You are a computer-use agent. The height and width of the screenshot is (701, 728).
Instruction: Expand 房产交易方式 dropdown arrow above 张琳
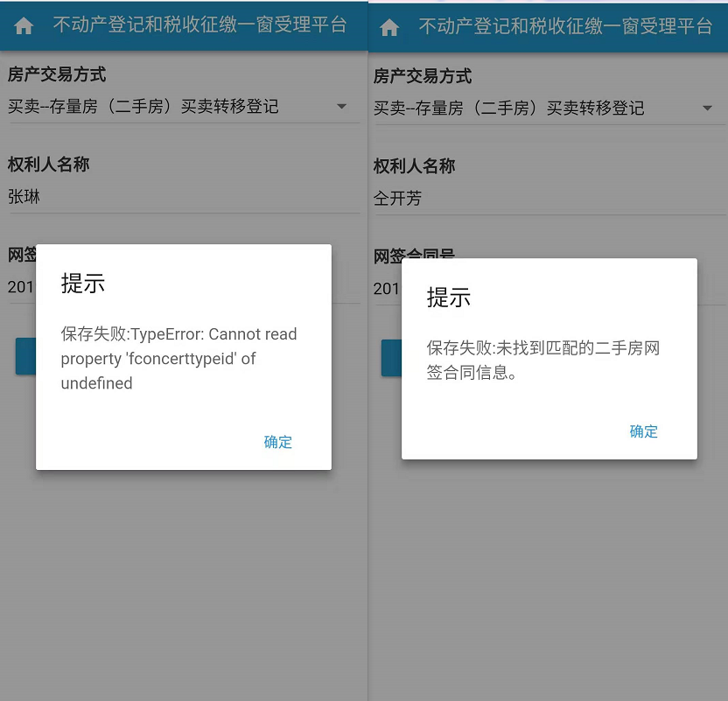tap(341, 107)
